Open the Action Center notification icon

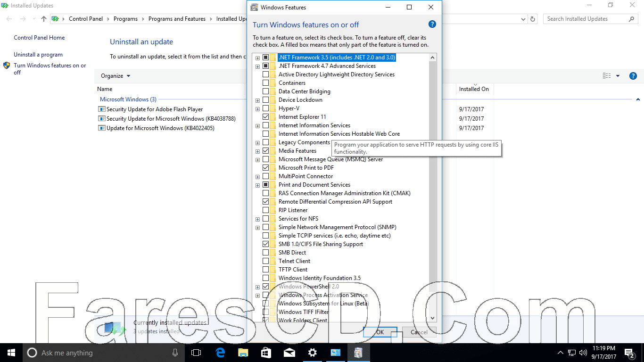point(629,353)
